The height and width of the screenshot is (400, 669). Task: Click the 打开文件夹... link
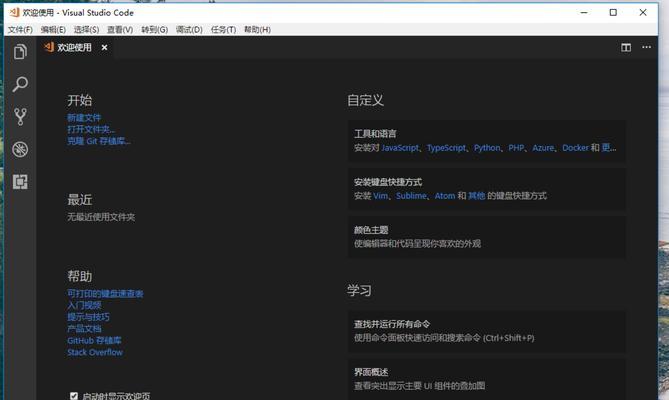click(x=91, y=129)
